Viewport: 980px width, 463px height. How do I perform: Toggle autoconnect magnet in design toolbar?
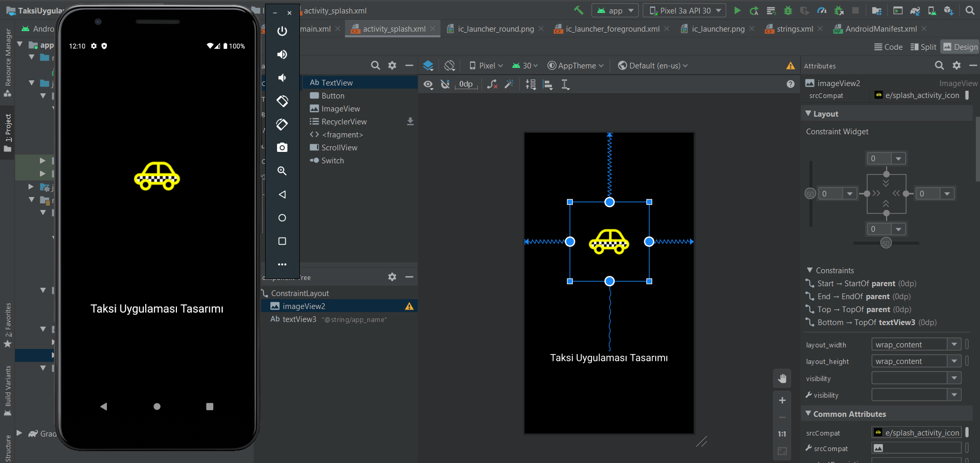point(445,85)
